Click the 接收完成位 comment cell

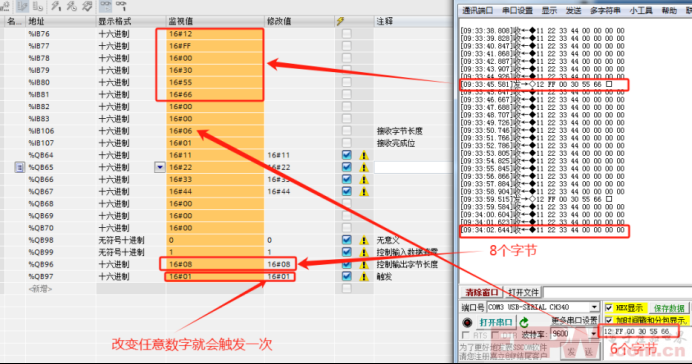click(414, 143)
